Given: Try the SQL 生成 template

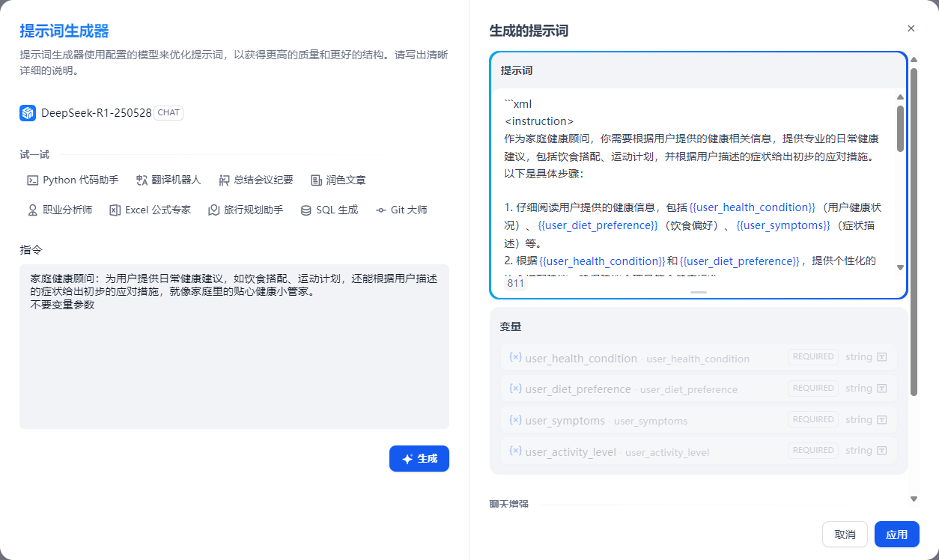Looking at the screenshot, I should 329,210.
